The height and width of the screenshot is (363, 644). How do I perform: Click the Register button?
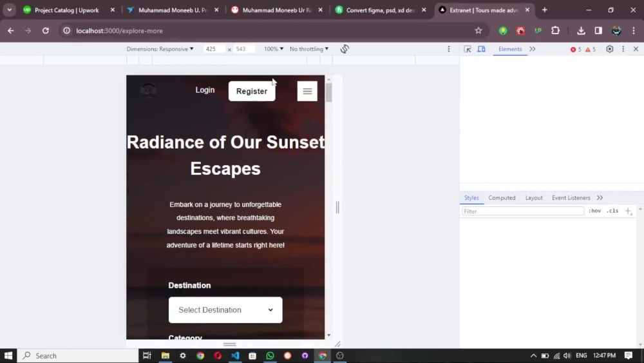(252, 92)
